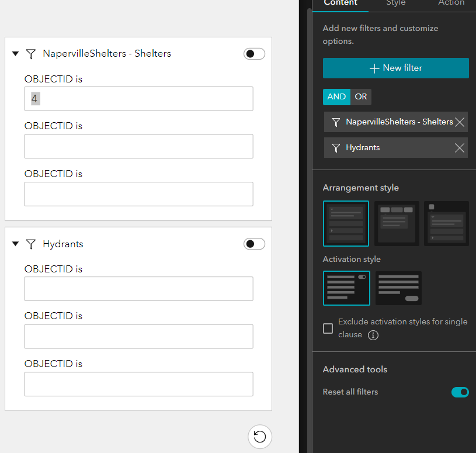Select icon popup arrangement style
The image size is (476, 453).
click(446, 223)
